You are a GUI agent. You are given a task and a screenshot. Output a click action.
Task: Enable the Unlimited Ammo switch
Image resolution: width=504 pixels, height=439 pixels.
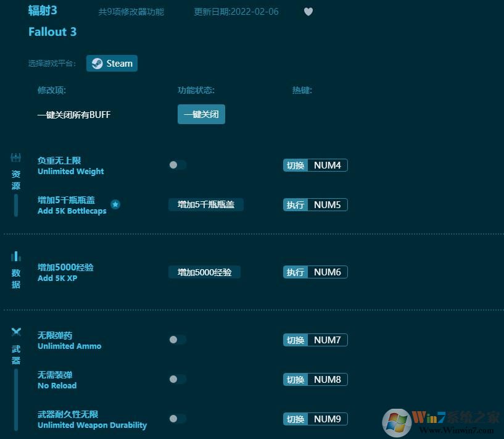coord(178,340)
